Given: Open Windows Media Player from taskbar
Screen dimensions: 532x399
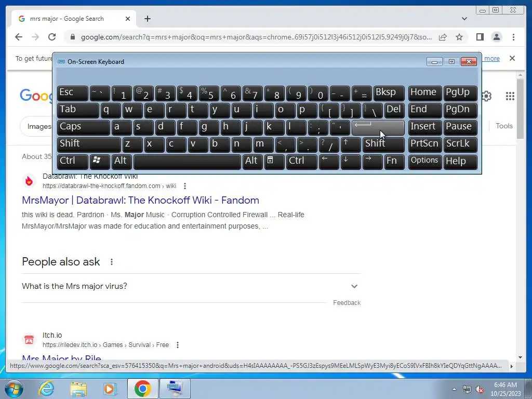Looking at the screenshot, I should 110,389.
